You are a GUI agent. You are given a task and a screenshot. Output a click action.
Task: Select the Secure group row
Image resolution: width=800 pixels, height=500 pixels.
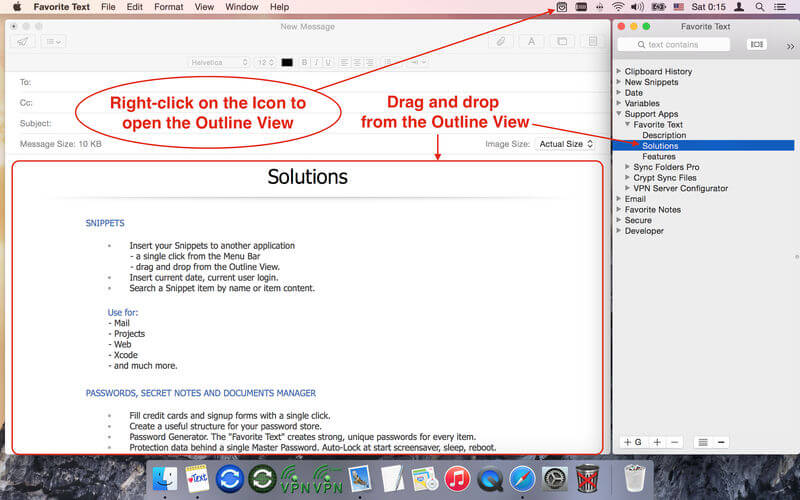click(638, 220)
